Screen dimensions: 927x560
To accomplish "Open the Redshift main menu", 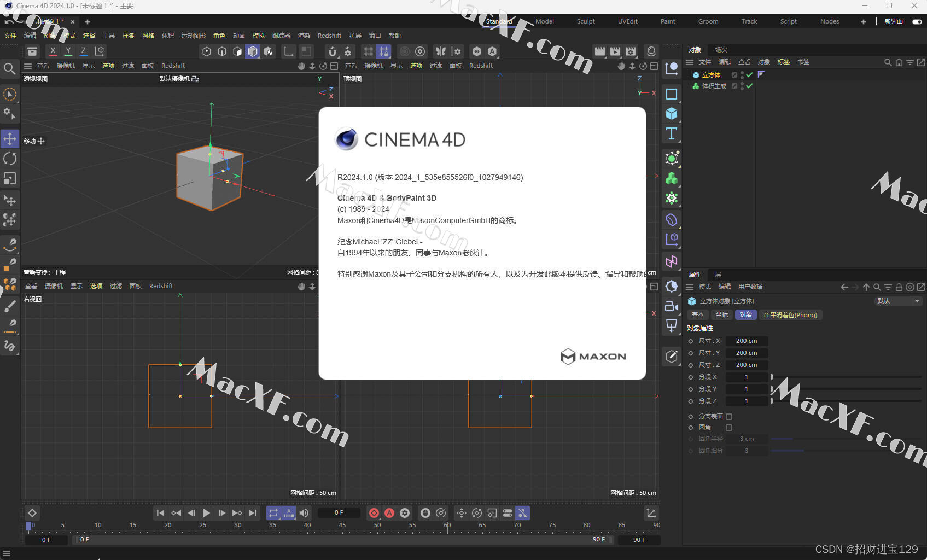I will pyautogui.click(x=329, y=36).
